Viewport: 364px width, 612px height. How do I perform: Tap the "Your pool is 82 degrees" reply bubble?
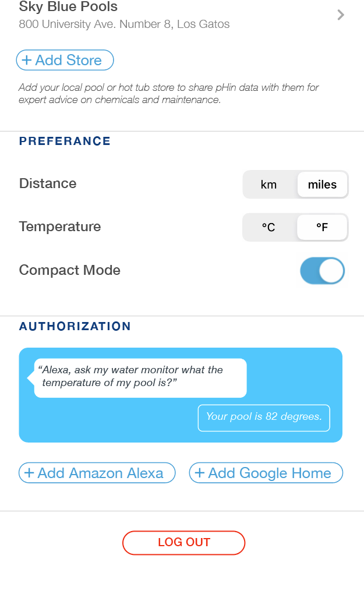pyautogui.click(x=264, y=417)
